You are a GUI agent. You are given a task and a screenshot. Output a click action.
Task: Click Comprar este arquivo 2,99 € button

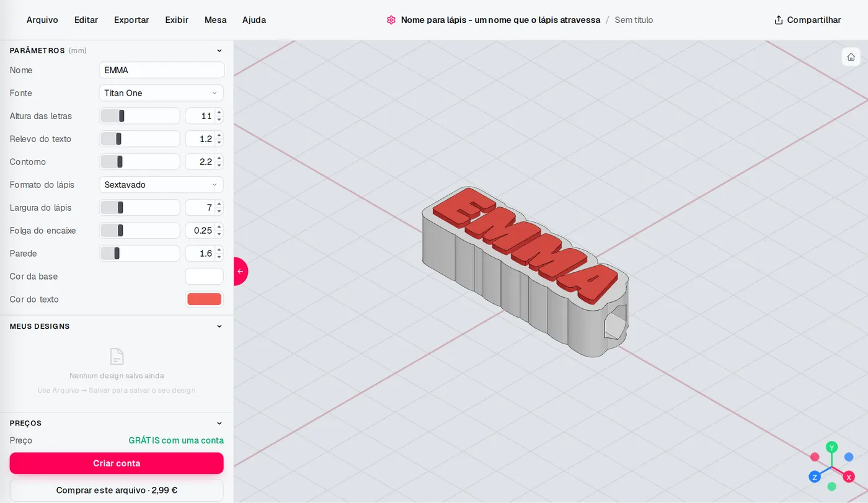coord(117,490)
